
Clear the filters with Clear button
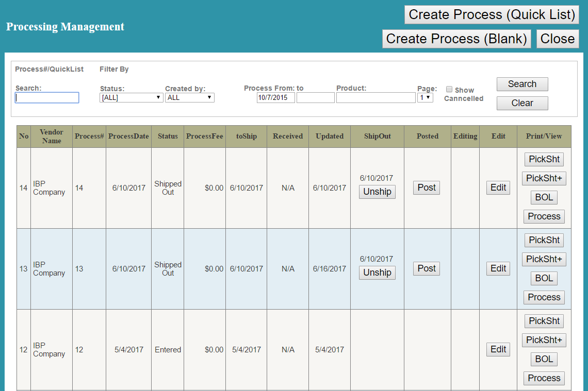[522, 103]
